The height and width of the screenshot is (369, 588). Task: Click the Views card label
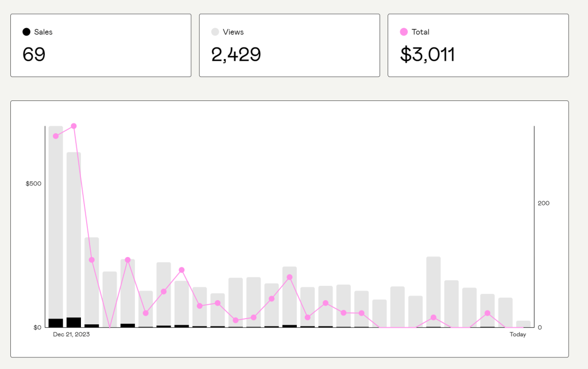[x=233, y=32]
